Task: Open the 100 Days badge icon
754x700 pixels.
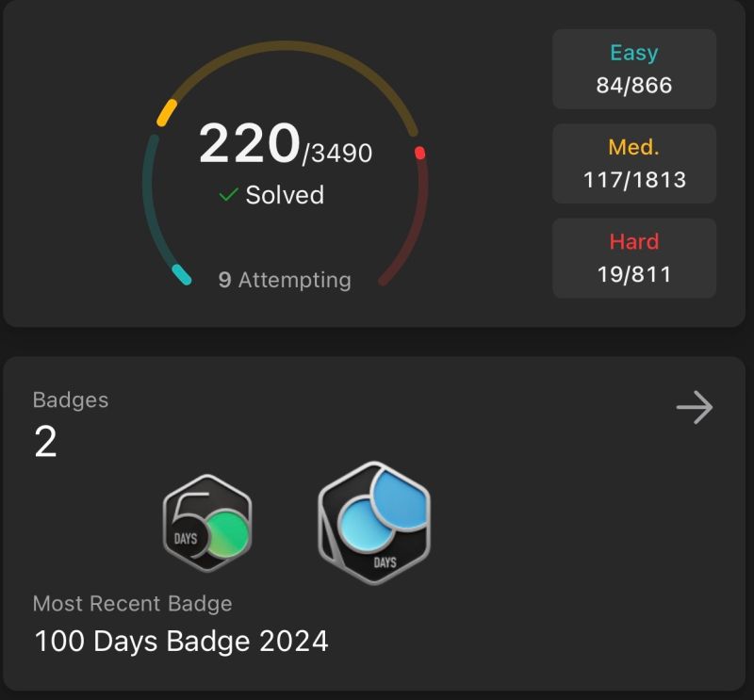Action: pos(374,523)
